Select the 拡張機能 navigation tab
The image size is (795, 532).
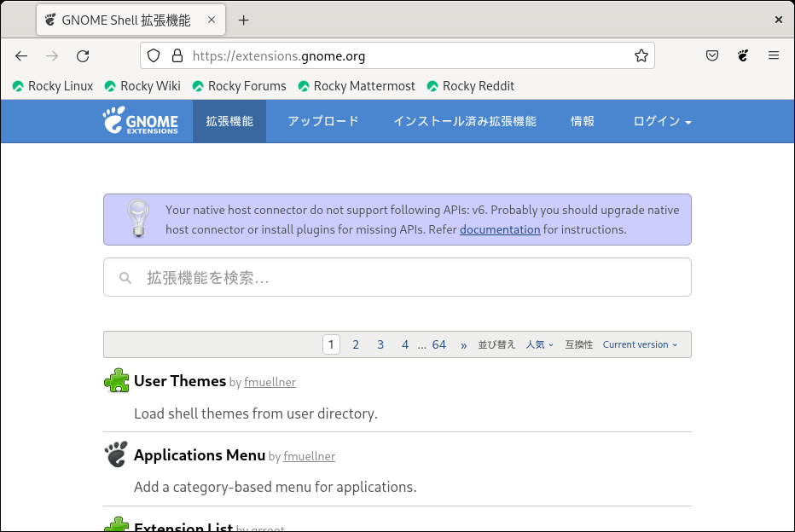pyautogui.click(x=229, y=121)
